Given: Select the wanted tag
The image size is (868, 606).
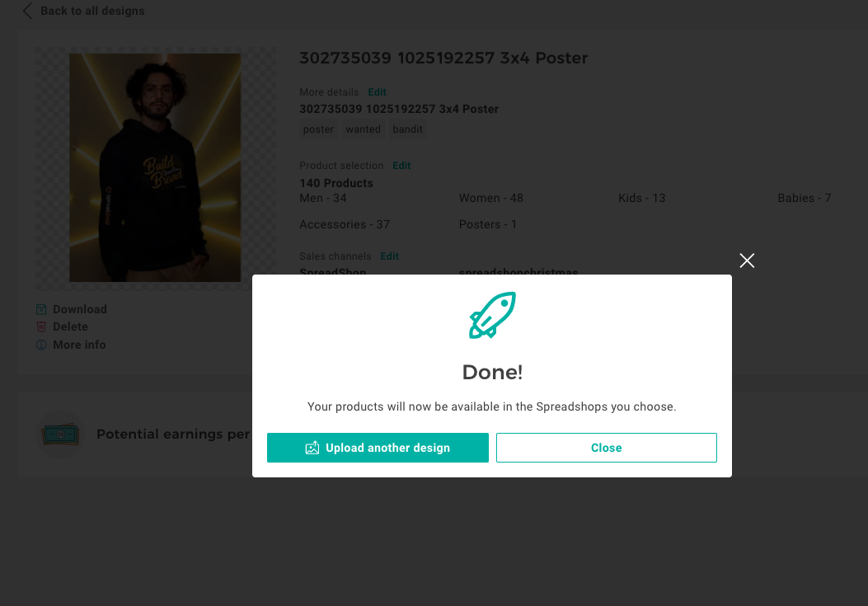Looking at the screenshot, I should click(x=363, y=129).
